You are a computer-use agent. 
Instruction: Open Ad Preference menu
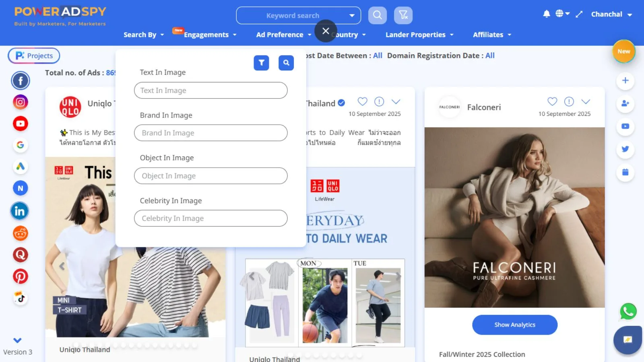point(284,35)
